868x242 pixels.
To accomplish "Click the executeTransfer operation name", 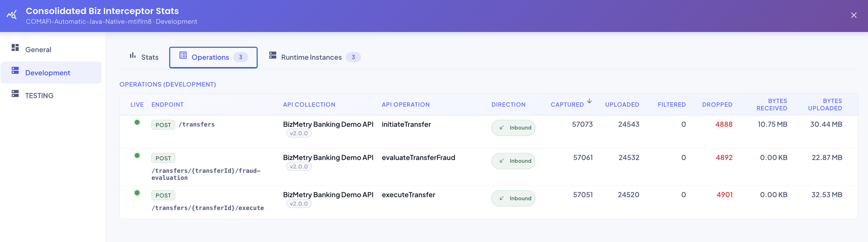I will [x=408, y=195].
